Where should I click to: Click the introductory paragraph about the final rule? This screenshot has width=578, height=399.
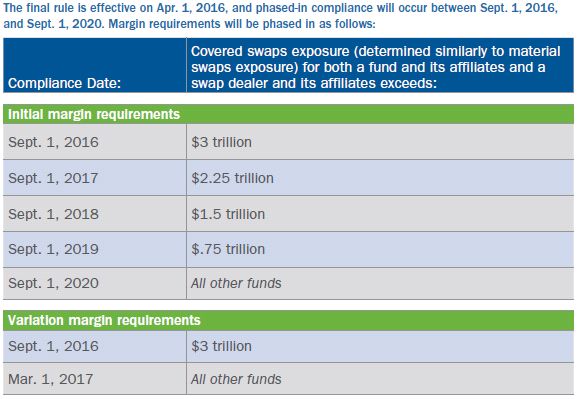pos(280,16)
